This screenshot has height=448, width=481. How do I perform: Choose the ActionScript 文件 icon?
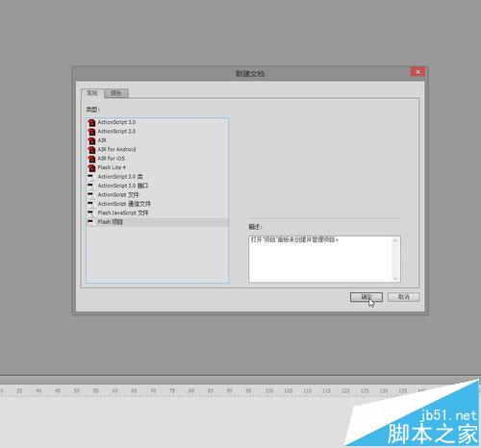[x=91, y=195]
